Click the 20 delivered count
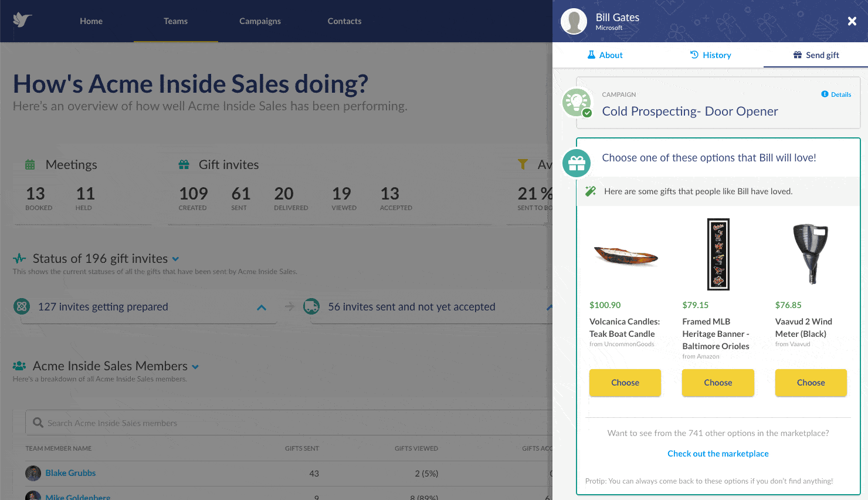 click(284, 194)
